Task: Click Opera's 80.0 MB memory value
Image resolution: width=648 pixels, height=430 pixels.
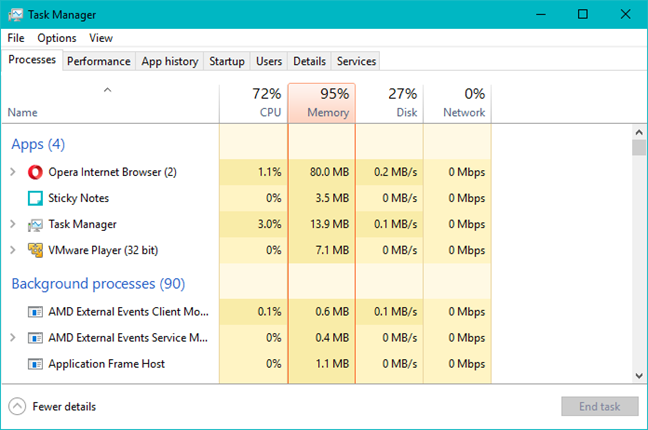Action: (x=329, y=172)
